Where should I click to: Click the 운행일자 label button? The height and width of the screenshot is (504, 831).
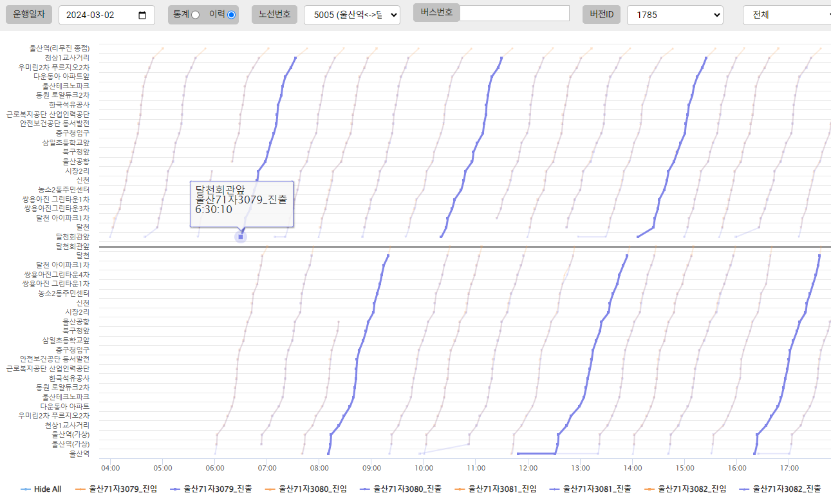pyautogui.click(x=28, y=14)
